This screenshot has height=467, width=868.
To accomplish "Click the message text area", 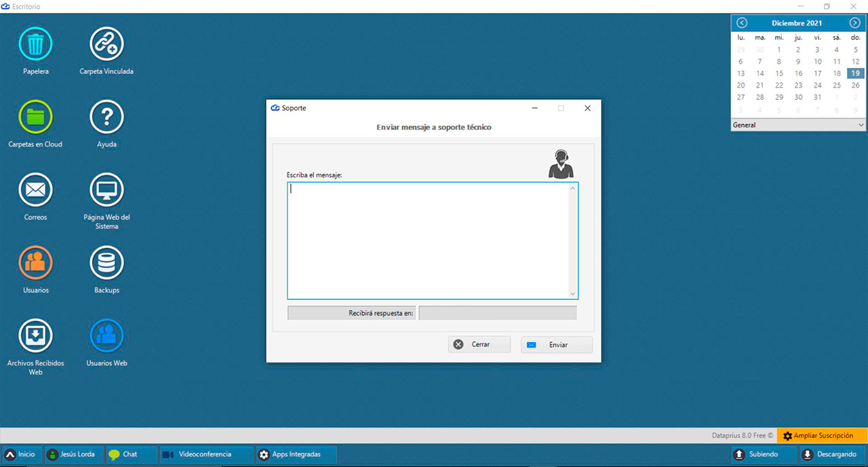I will [431, 240].
